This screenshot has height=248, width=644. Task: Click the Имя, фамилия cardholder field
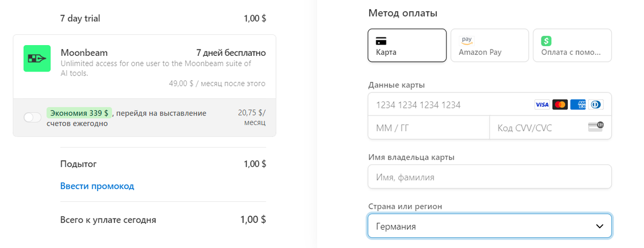(489, 177)
